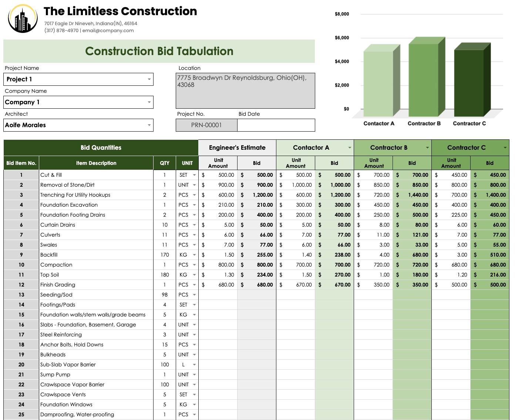515x420 pixels.
Task: Expand the unit dropdown for Backfill row
Action: 194,255
